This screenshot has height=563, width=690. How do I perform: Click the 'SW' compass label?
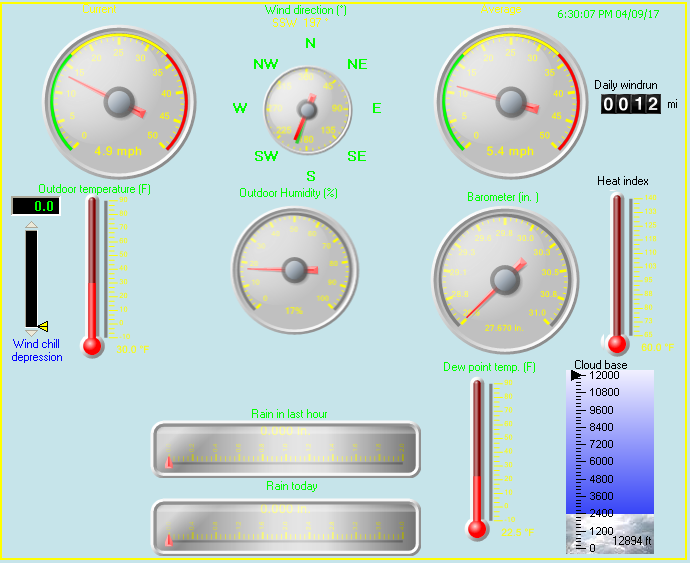[266, 156]
